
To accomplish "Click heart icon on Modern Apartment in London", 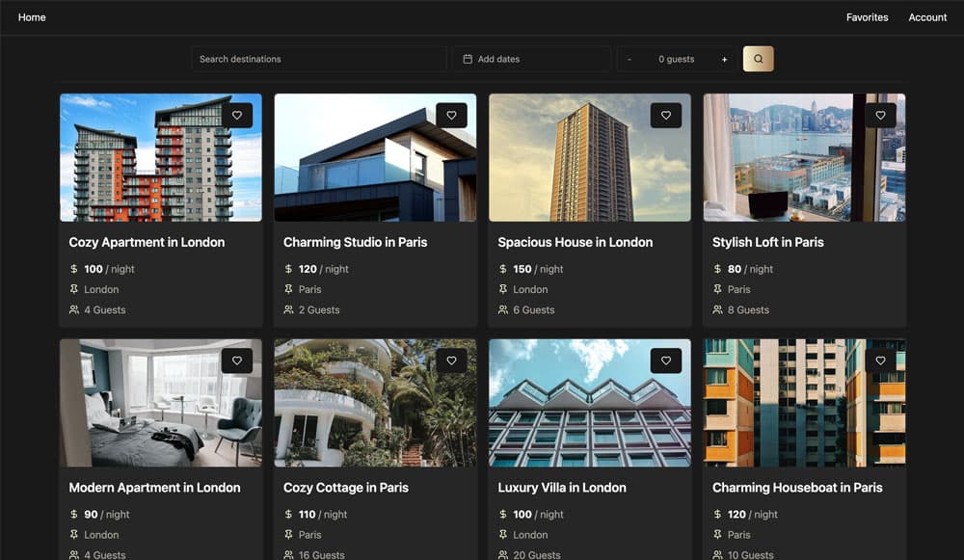I will (x=237, y=361).
